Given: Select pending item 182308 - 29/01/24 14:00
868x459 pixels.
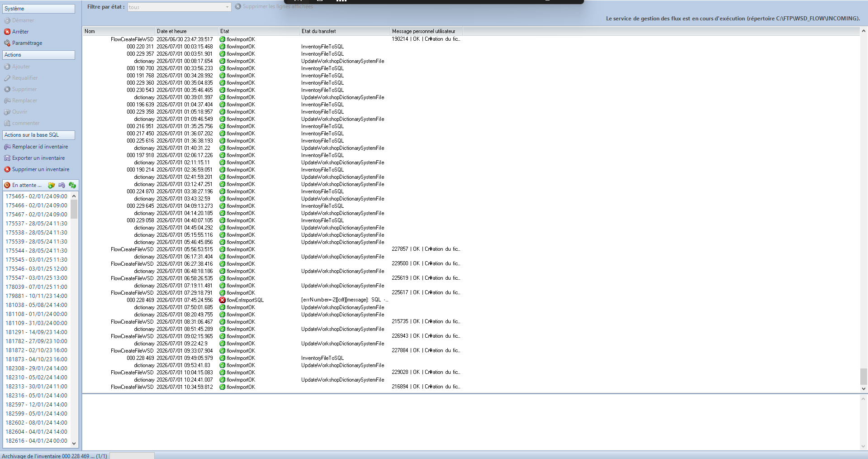Looking at the screenshot, I should (x=37, y=368).
